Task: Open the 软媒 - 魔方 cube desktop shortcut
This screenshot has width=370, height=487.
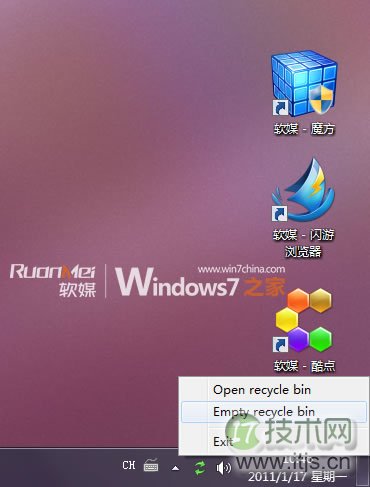Action: point(304,84)
